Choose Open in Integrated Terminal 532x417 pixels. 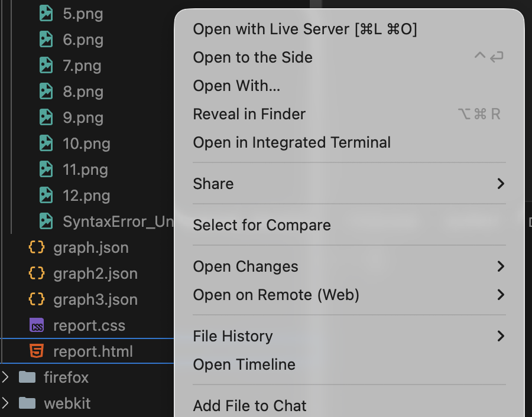click(292, 142)
